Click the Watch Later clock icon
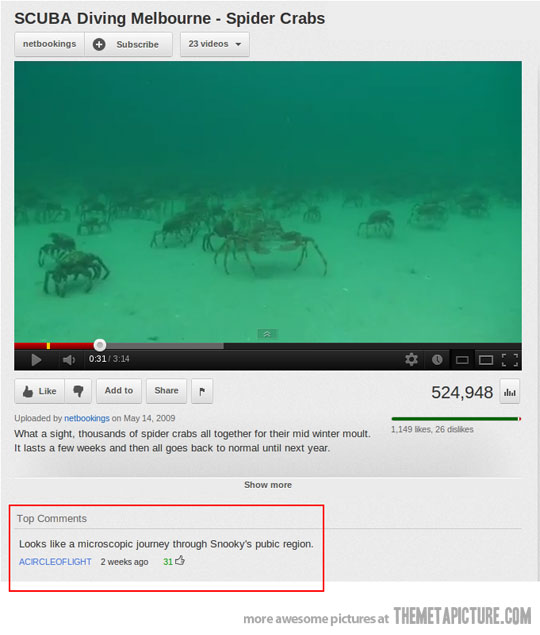This screenshot has width=540, height=635. click(437, 360)
